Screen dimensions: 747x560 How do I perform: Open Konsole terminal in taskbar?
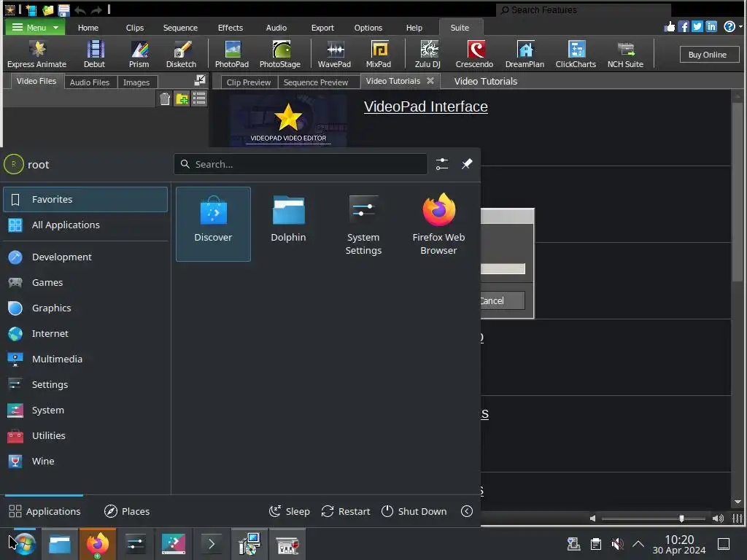[x=212, y=544]
